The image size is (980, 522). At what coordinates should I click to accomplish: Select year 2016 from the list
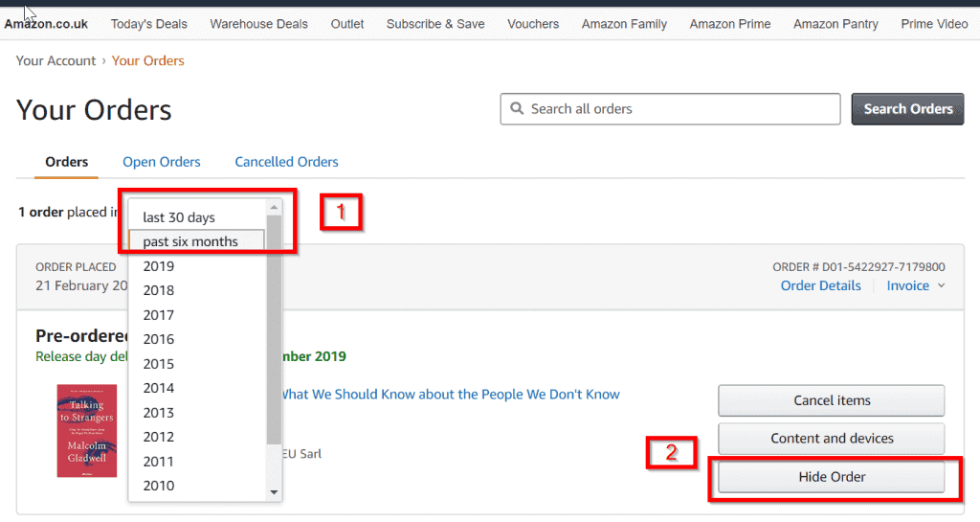(x=159, y=339)
